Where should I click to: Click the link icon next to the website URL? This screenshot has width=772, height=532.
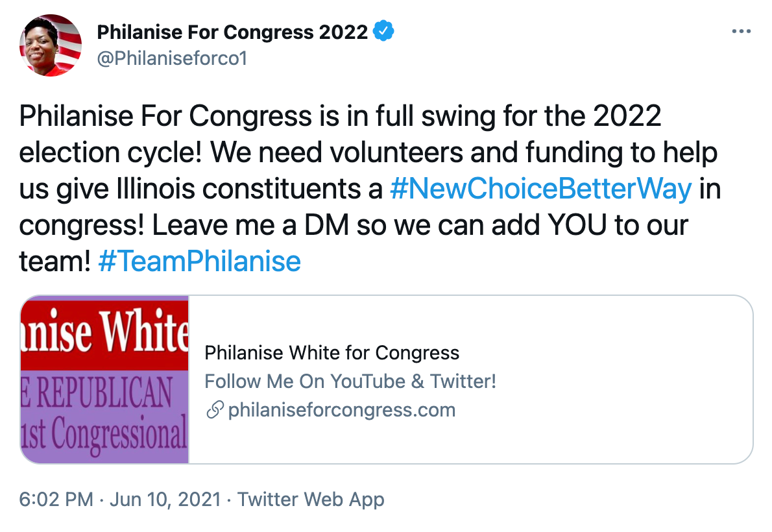214,409
